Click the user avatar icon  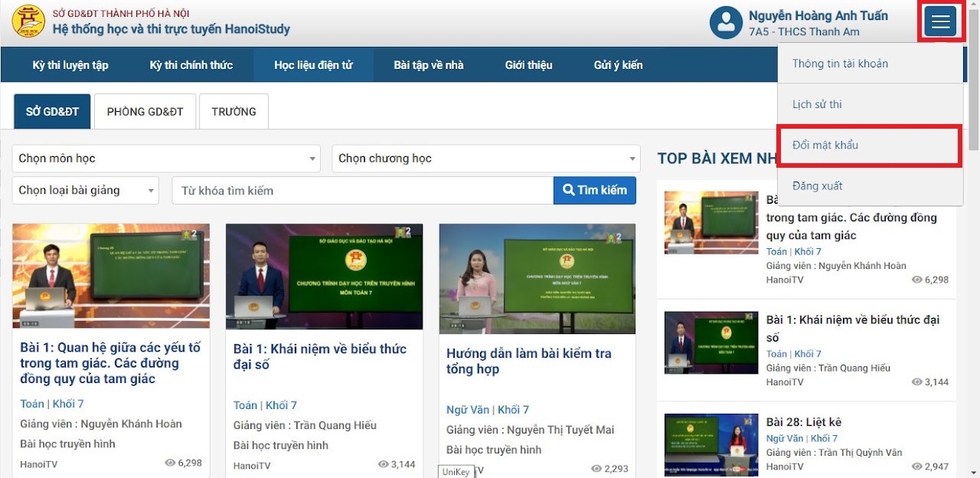[726, 22]
